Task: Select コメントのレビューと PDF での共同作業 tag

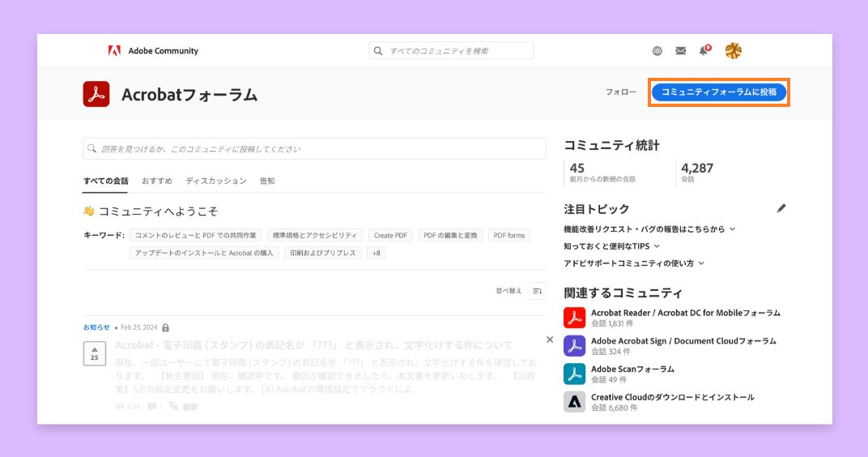Action: pyautogui.click(x=196, y=236)
